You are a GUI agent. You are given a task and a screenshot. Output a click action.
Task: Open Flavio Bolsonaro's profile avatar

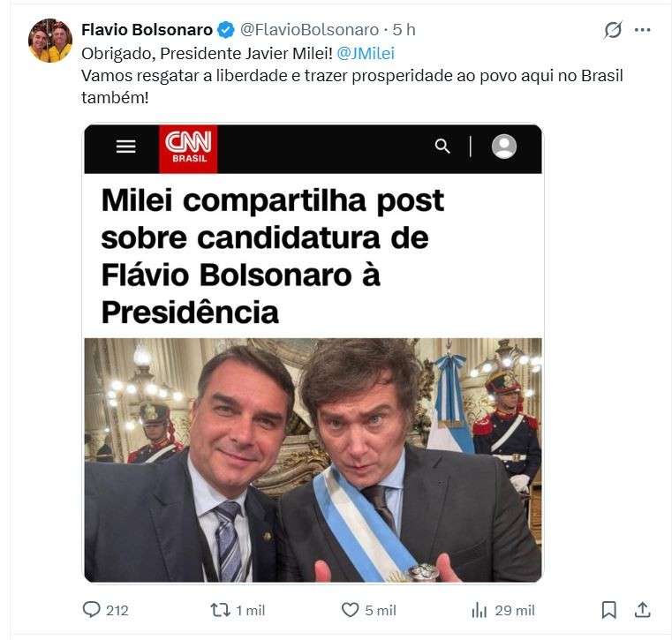pos(50,41)
